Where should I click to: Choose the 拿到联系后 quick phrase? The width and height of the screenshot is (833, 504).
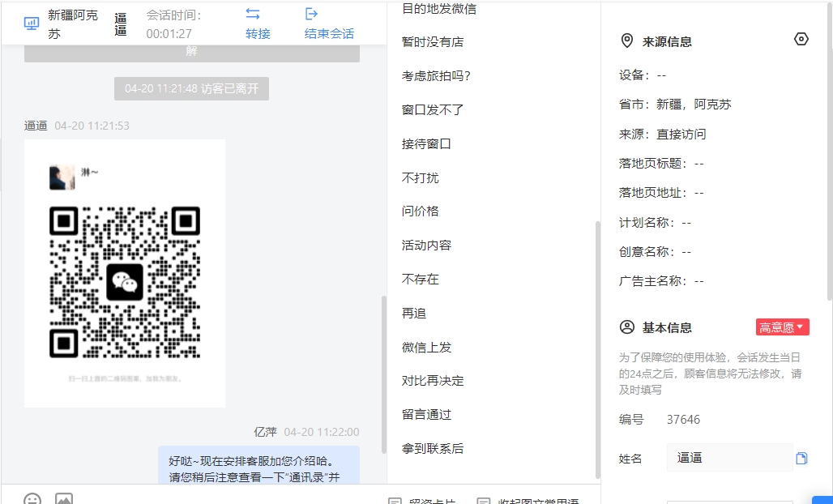point(433,449)
